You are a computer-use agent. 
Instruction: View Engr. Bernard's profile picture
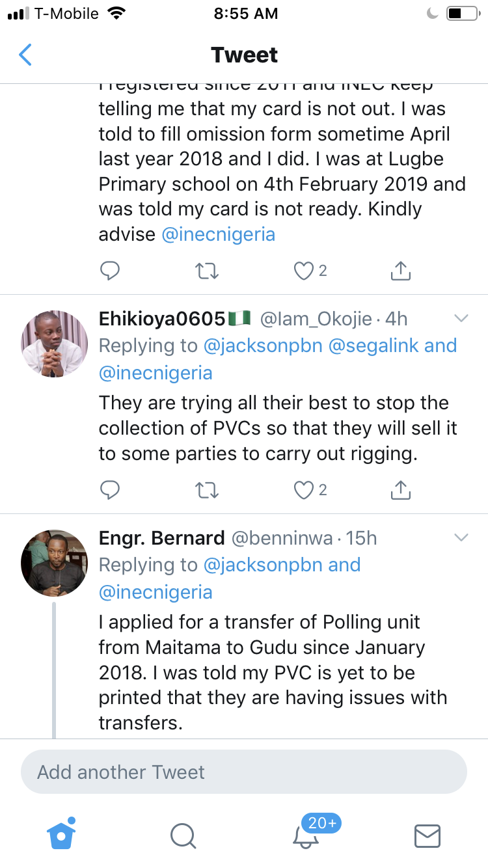(x=55, y=563)
